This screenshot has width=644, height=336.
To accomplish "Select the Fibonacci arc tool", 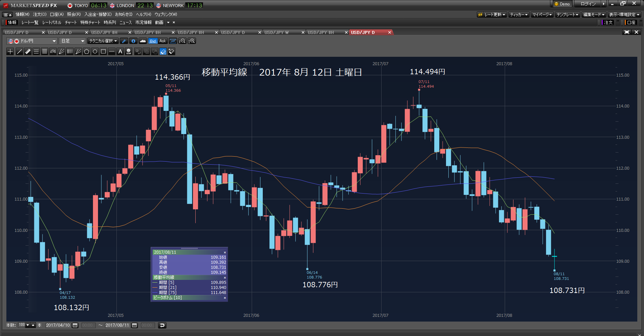I will point(53,51).
